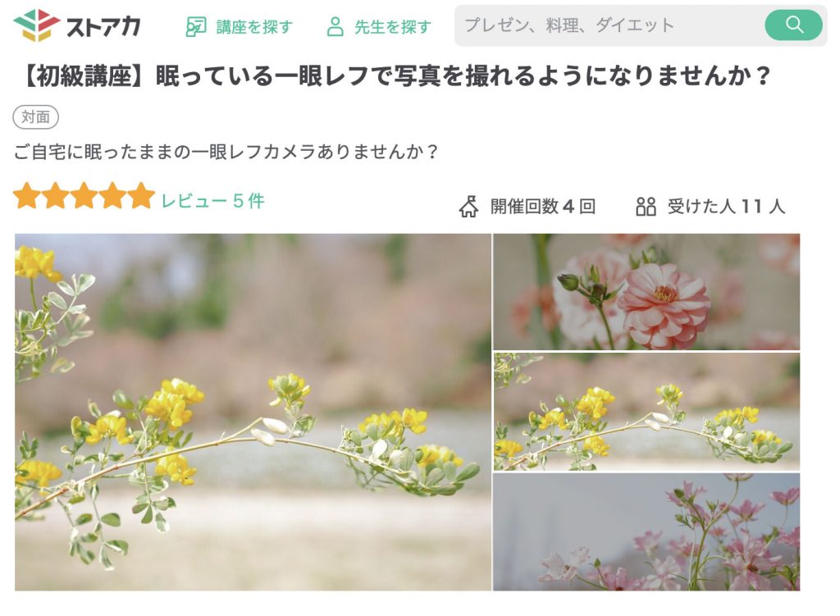Click the house icon beside 開催回数
The width and height of the screenshot is (840, 616).
tap(468, 207)
